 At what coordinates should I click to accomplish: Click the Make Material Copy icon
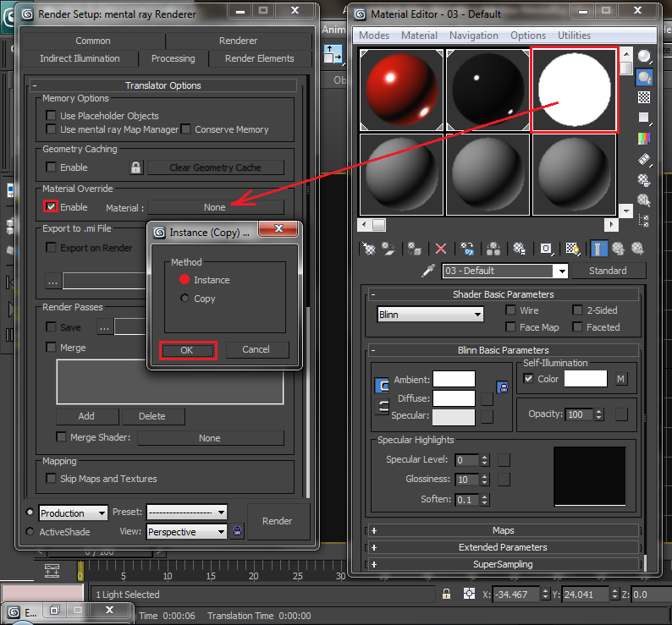[467, 249]
